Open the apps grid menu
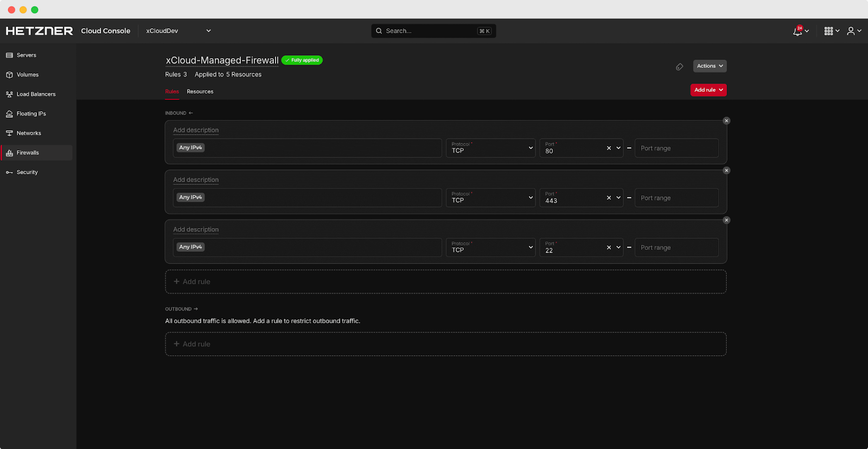Viewport: 868px width, 449px height. 832,31
